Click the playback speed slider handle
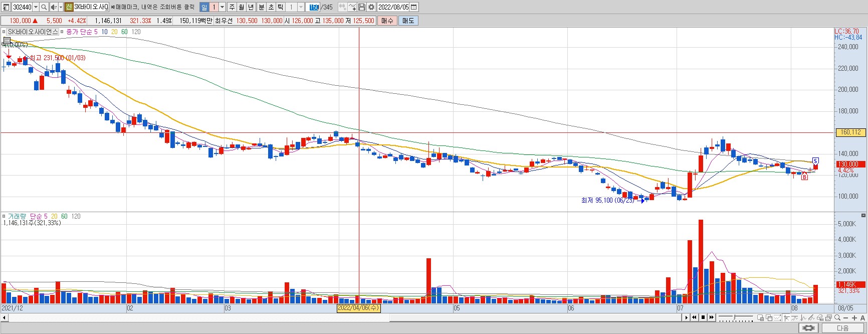The height and width of the screenshot is (334, 868). click(x=734, y=317)
